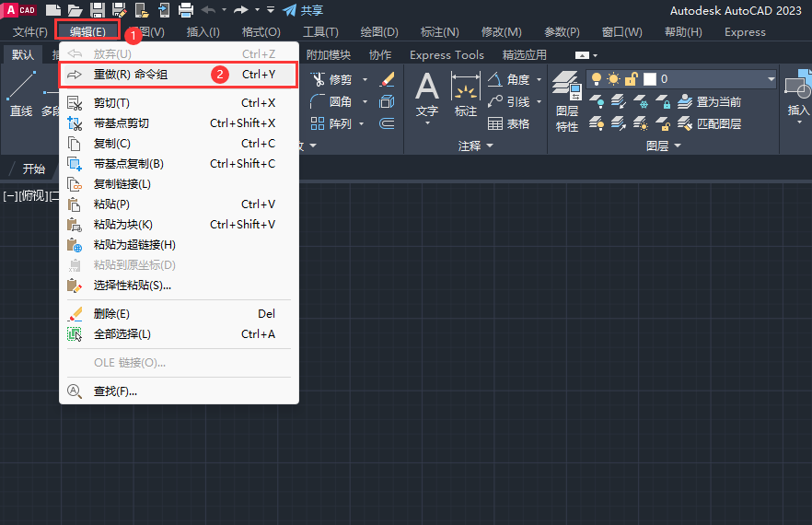Screen dimensions: 812x525
Task: Click the 标注 dimension tool icon
Action: [x=466, y=86]
